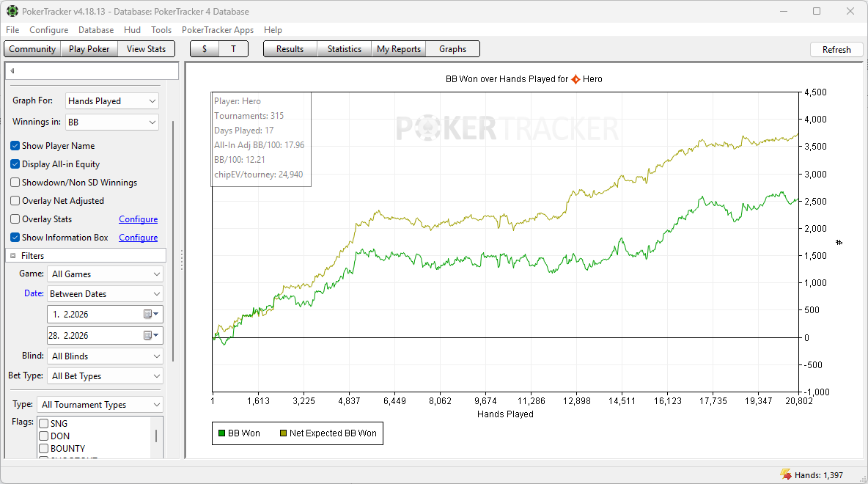Select tournament mode T button
The width and height of the screenshot is (868, 484).
[233, 49]
